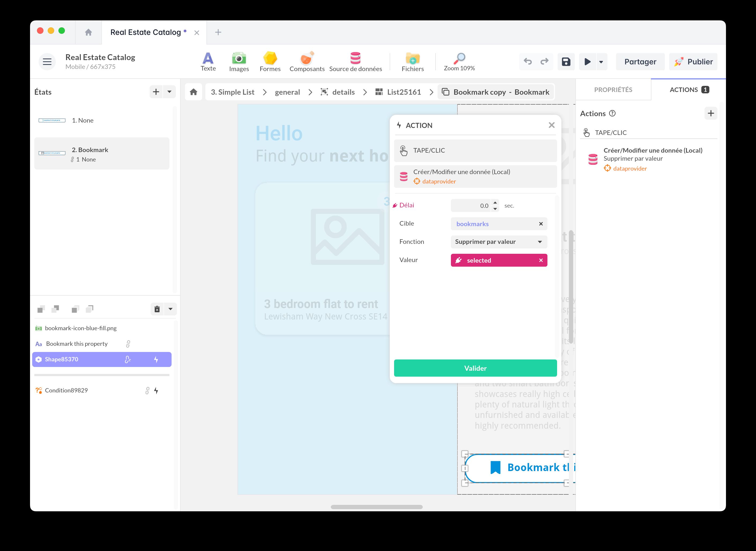Screen dimensions: 756x551
Task: Open a new tab with plus
Action: pyautogui.click(x=218, y=32)
